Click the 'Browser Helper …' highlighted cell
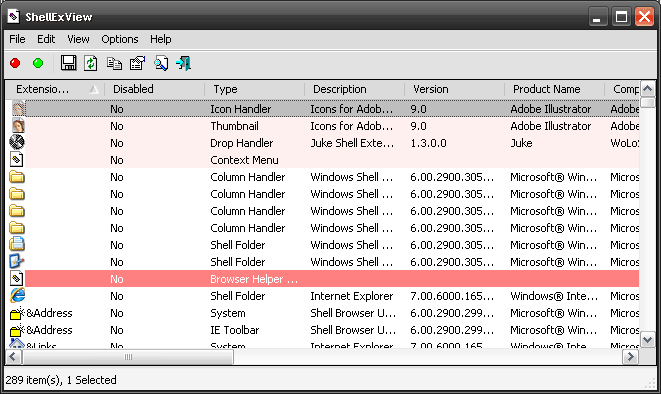This screenshot has height=394, width=661. click(x=254, y=279)
